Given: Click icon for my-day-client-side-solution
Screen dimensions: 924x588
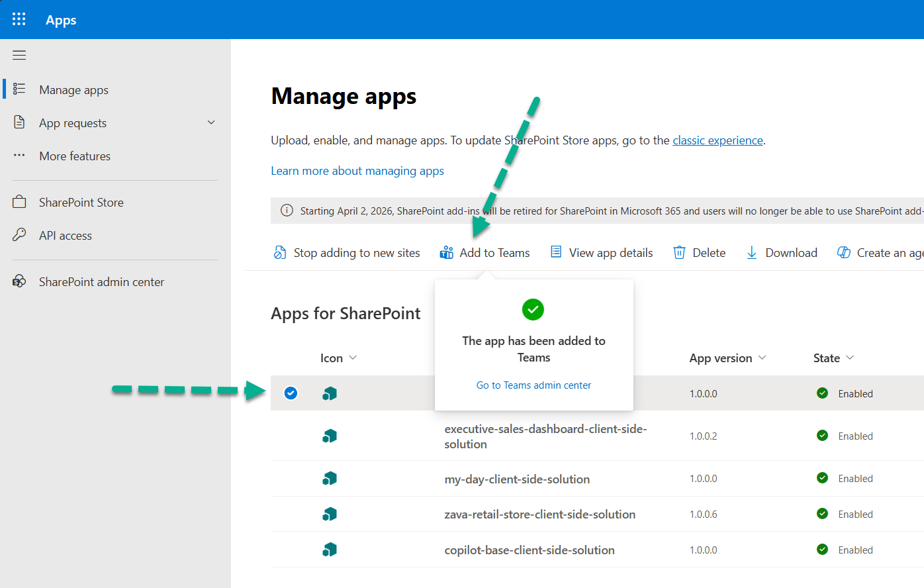Looking at the screenshot, I should coord(330,478).
